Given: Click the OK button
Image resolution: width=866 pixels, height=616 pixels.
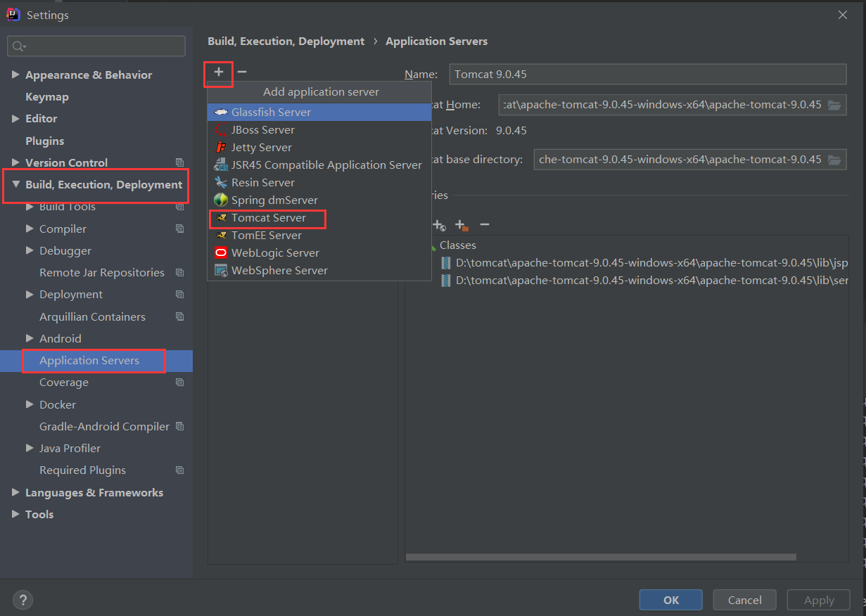Looking at the screenshot, I should (x=670, y=600).
